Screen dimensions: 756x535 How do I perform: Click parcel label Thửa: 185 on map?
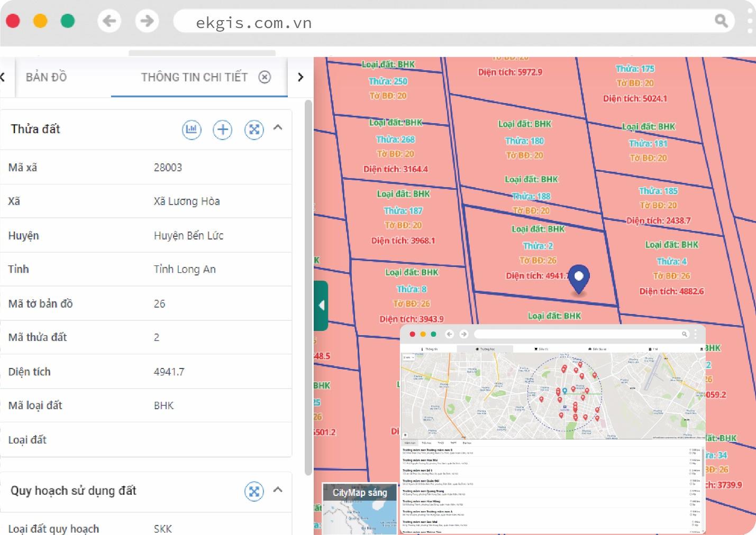tap(658, 191)
